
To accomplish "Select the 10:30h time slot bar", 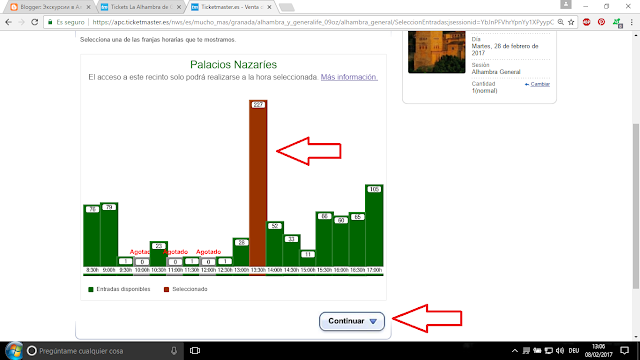I will 159,254.
